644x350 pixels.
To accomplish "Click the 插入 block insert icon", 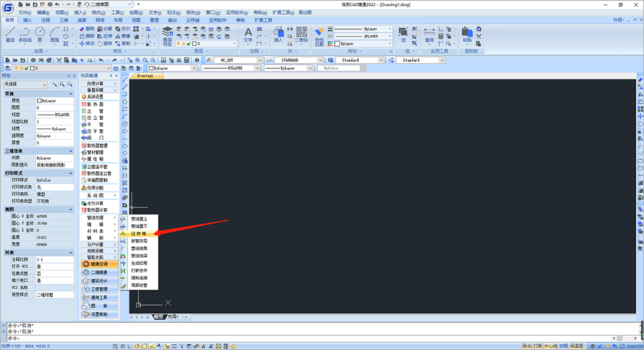I will point(278,35).
